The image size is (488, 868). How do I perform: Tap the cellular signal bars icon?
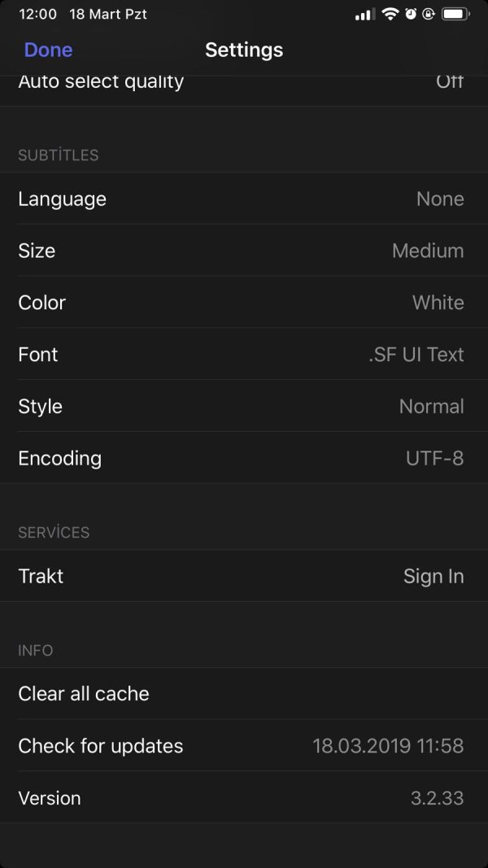[x=365, y=15]
